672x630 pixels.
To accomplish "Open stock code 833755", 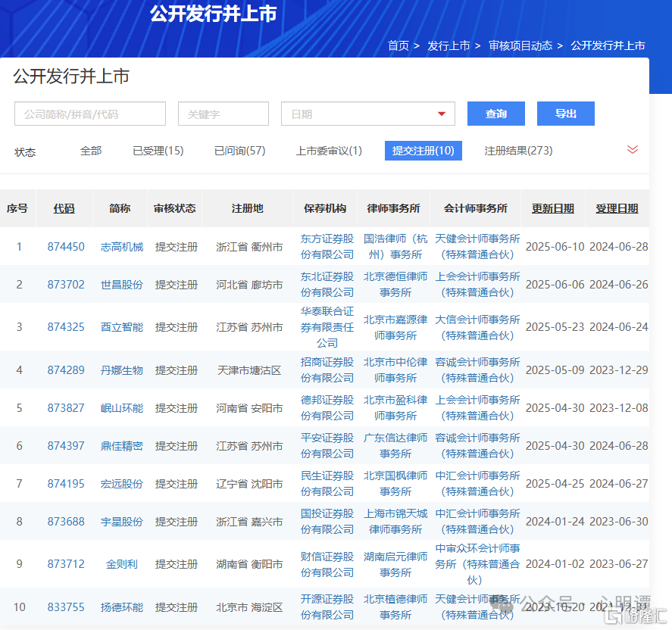I will 66,607.
